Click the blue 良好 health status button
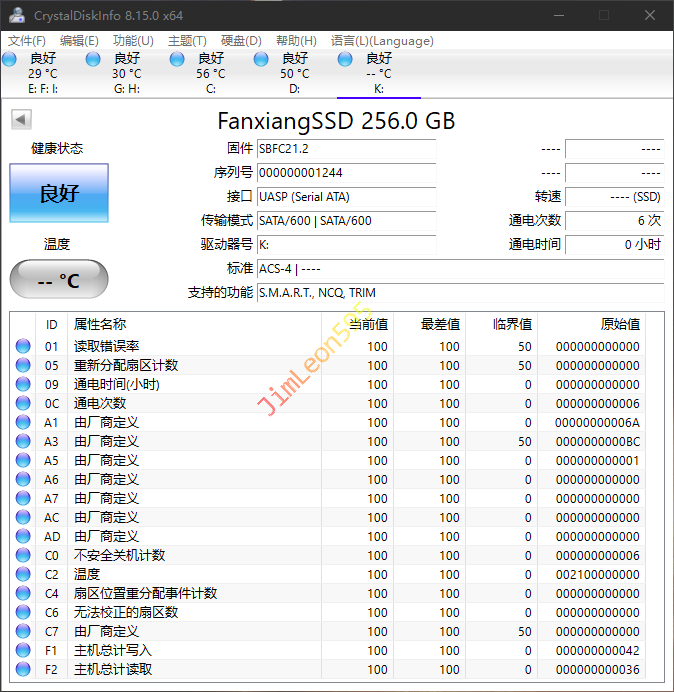 click(59, 193)
